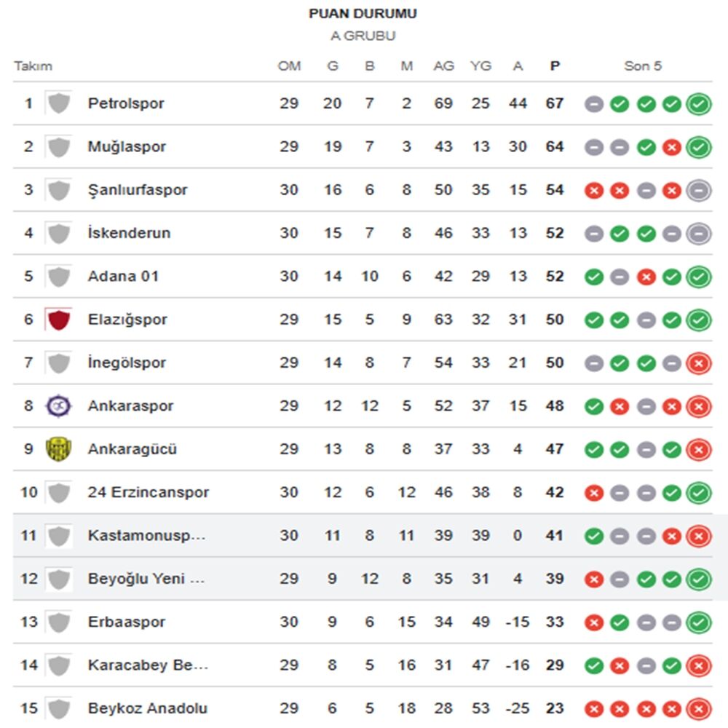Sort by OM matches played header
728x728 pixels.
click(x=289, y=66)
